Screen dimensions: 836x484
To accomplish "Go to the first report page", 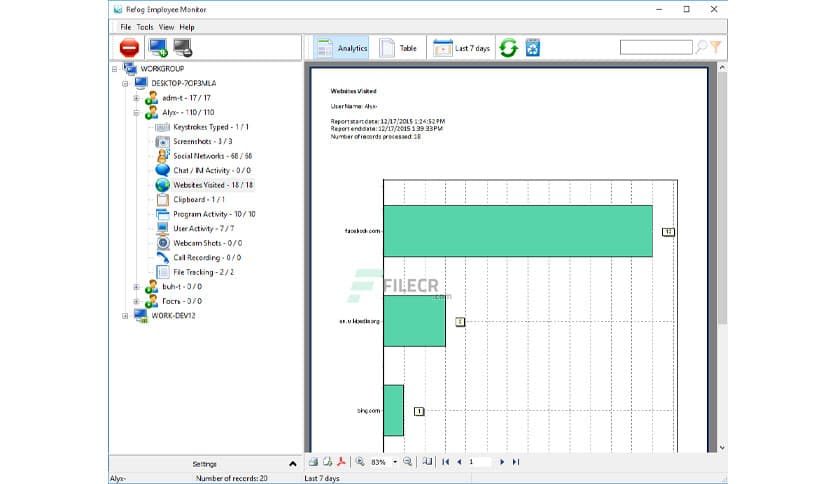I will pos(446,462).
